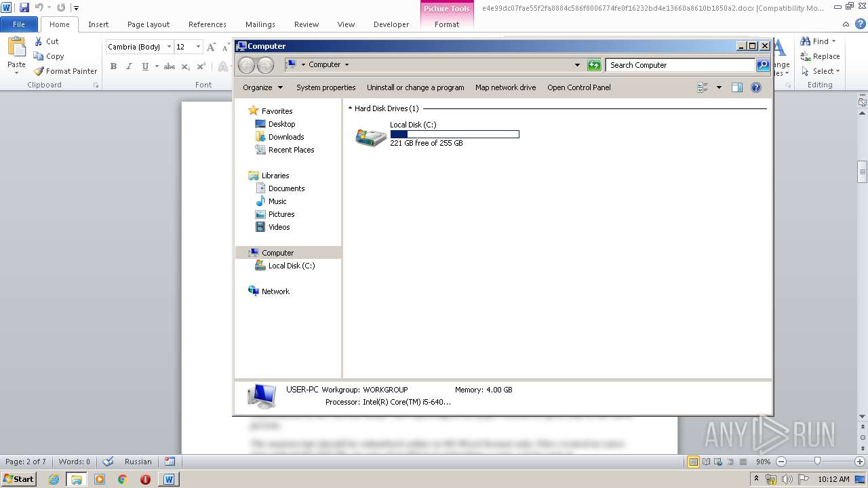Open the Find dropdown in Editing group
Screen dimensions: 868x488
click(x=834, y=41)
